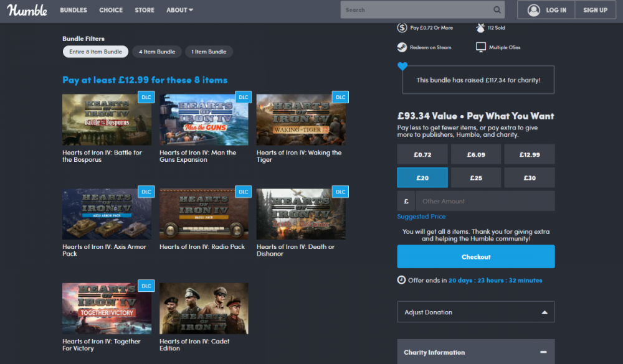Click the blue Checkout button
This screenshot has width=623, height=364.
(x=476, y=256)
